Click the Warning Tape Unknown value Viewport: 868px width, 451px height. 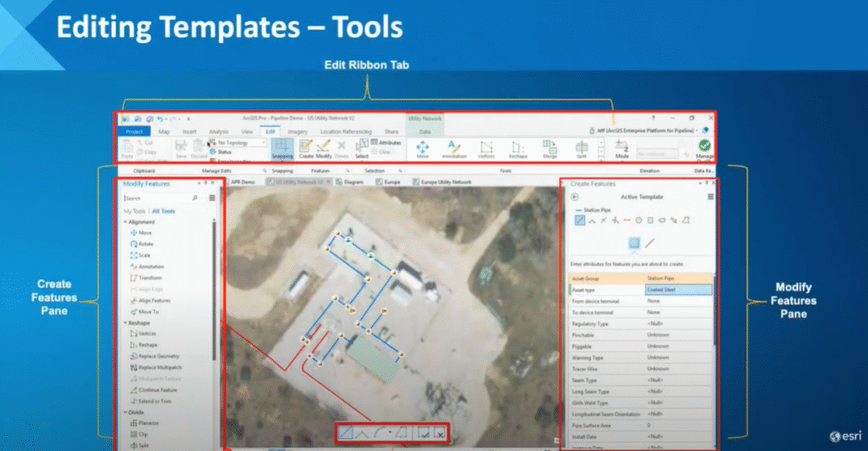(658, 358)
